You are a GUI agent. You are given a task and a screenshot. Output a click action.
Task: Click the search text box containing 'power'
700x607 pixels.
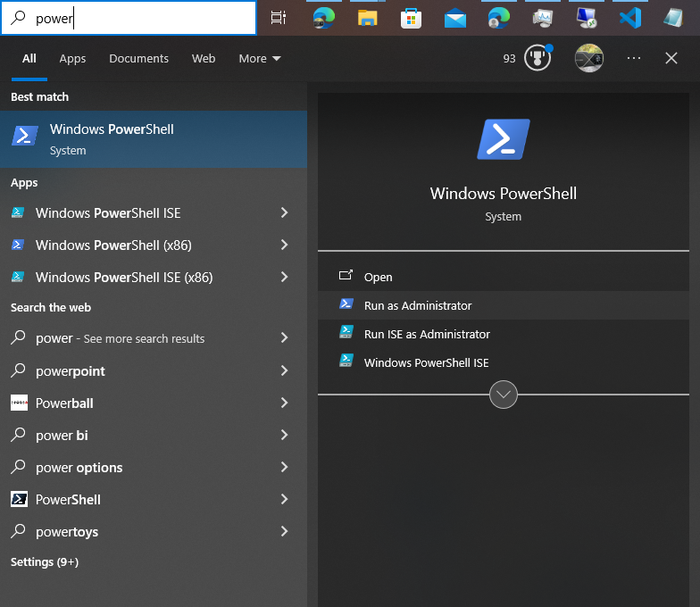129,18
